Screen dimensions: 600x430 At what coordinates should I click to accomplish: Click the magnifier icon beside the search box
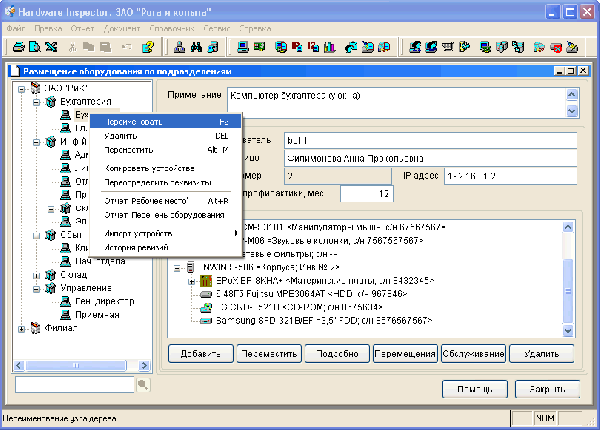(x=142, y=384)
